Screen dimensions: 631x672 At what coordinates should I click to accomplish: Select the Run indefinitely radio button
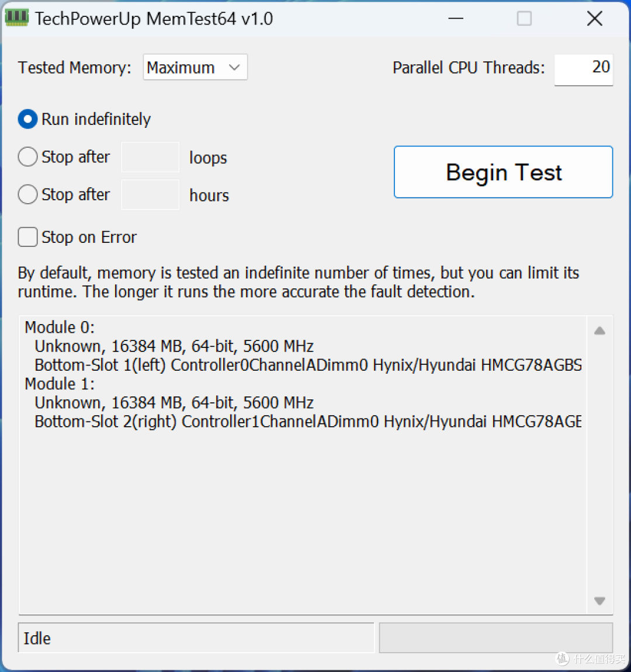[27, 119]
